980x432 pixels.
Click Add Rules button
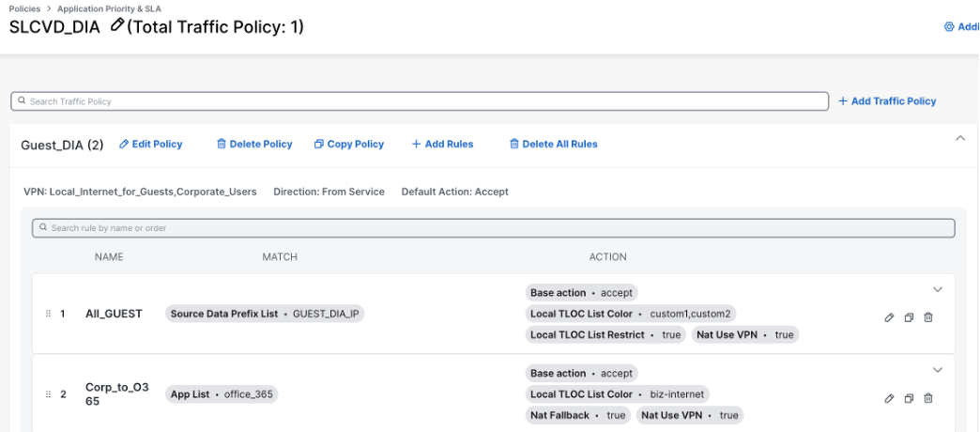coord(442,144)
